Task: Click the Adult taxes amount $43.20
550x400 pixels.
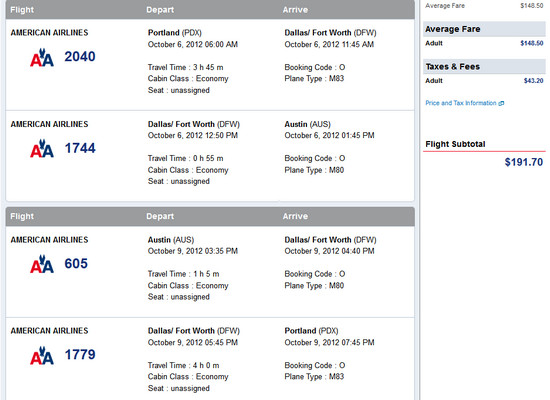Action: [534, 81]
